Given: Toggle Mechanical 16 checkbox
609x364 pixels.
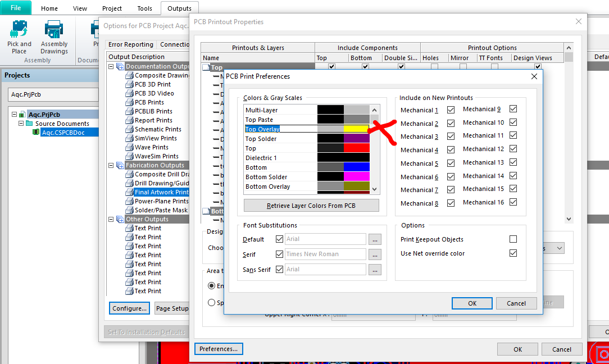Looking at the screenshot, I should pyautogui.click(x=513, y=202).
